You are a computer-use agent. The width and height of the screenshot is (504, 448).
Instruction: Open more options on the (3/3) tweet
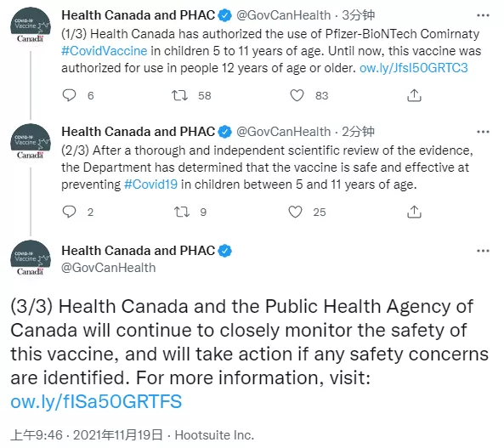483,251
